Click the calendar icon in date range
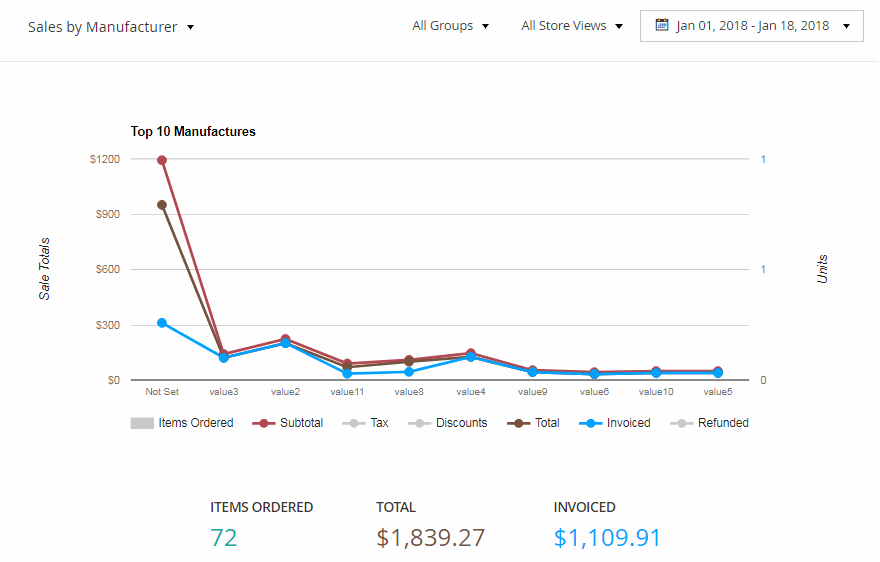Screen dimensions: 880x562 [662, 26]
